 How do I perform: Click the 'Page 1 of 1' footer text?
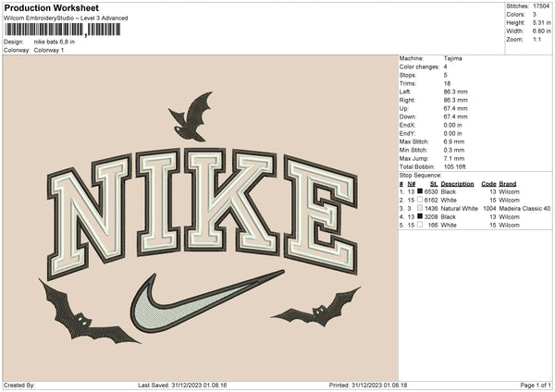click(x=536, y=386)
